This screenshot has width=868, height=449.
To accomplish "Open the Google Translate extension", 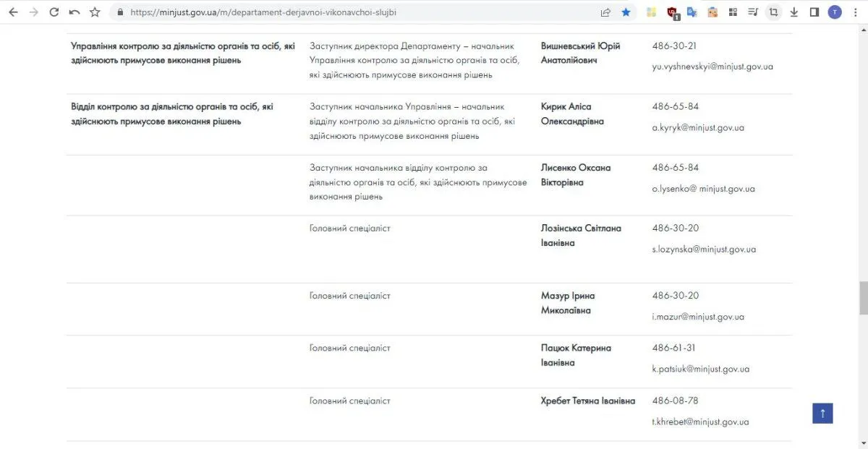I will 692,12.
